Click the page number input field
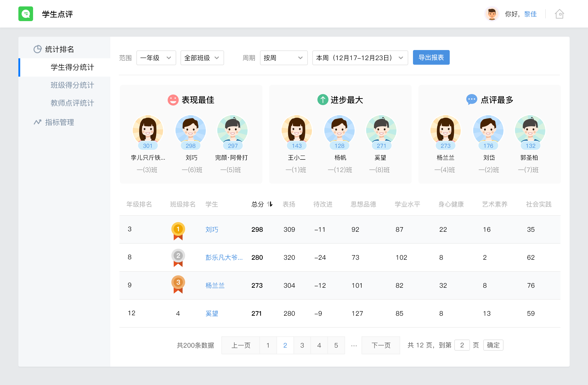 [x=462, y=345]
